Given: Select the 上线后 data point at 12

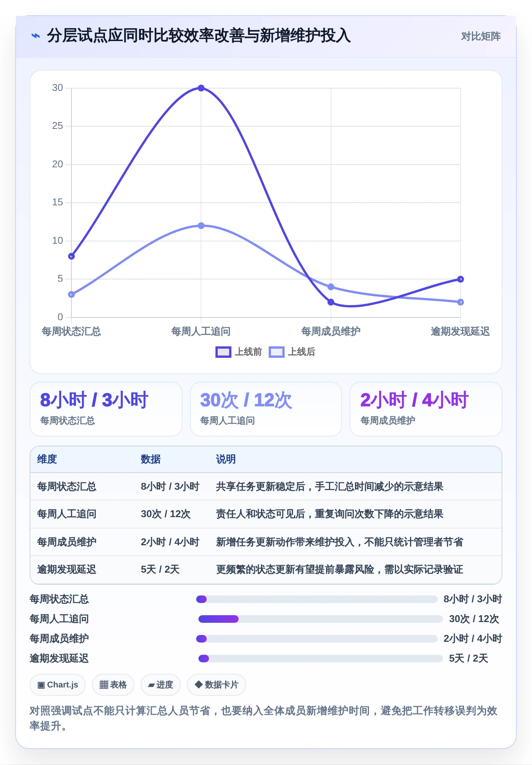Looking at the screenshot, I should click(201, 226).
